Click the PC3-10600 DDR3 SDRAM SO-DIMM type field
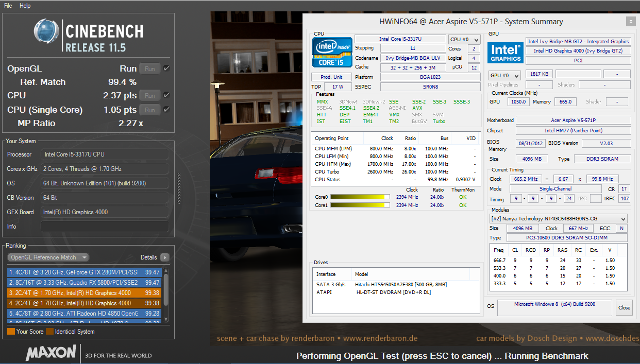This screenshot has width=640, height=364. [567, 238]
